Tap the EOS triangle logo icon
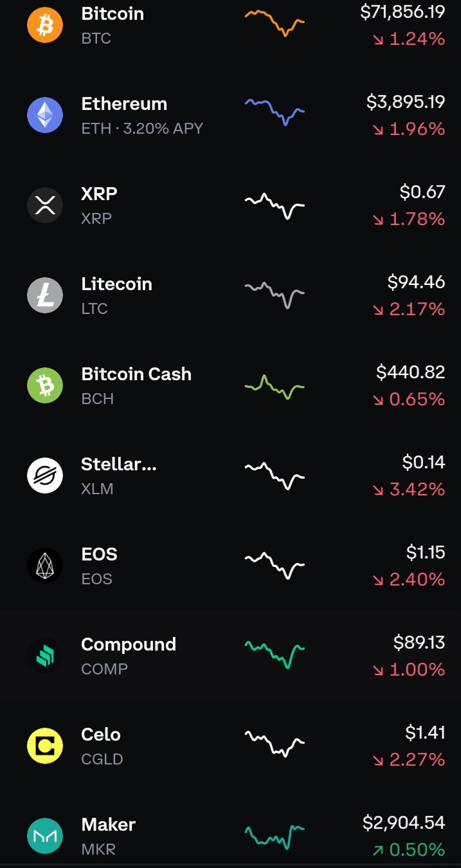The image size is (461, 868). 45,566
